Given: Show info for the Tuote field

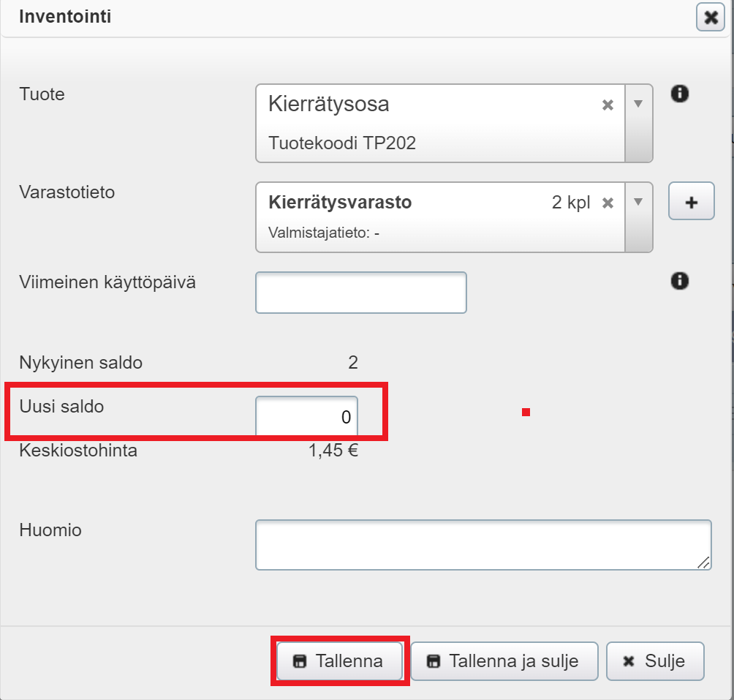Looking at the screenshot, I should pyautogui.click(x=680, y=94).
